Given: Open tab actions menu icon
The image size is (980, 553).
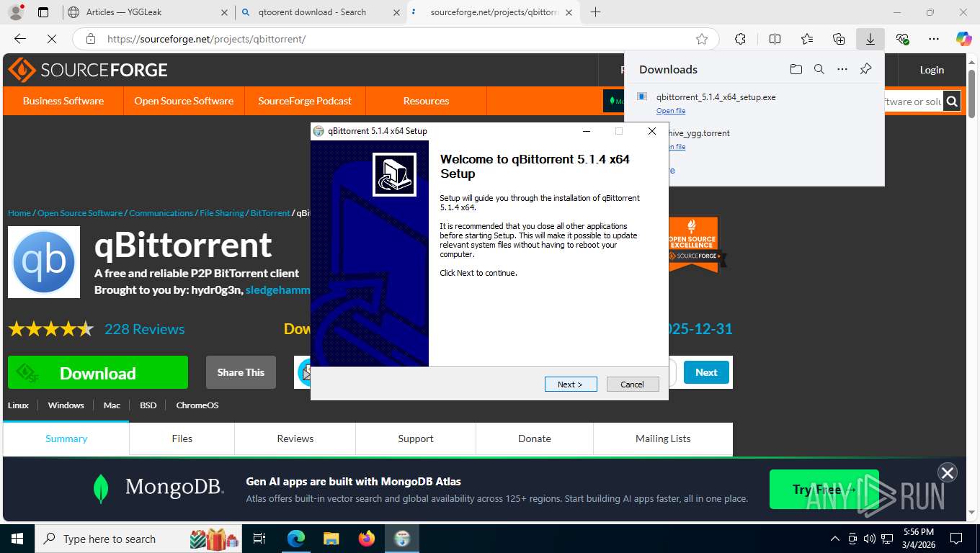Looking at the screenshot, I should pos(43,12).
